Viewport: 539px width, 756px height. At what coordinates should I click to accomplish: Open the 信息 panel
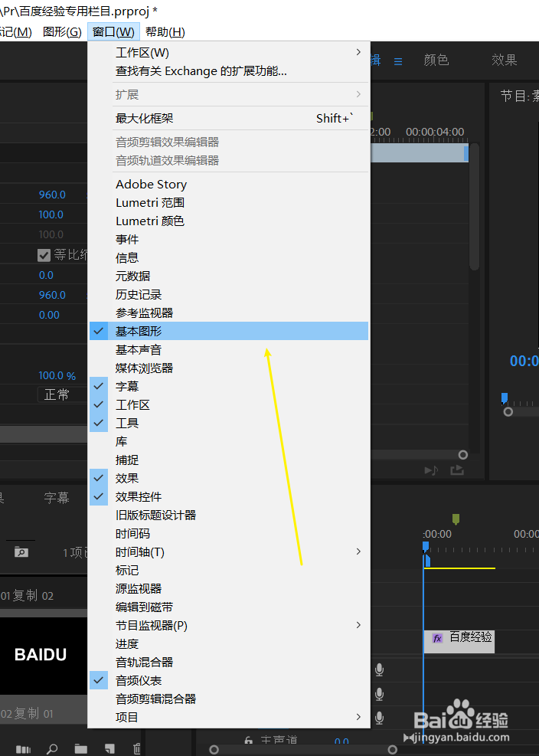[x=229, y=258]
